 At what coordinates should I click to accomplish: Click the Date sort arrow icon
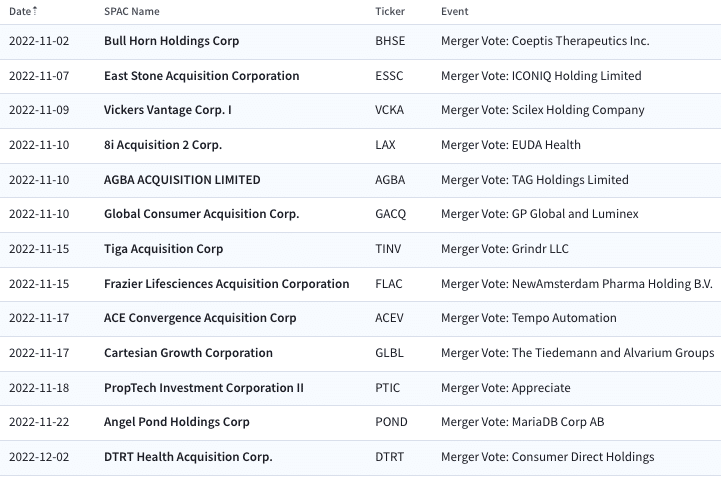[35, 11]
